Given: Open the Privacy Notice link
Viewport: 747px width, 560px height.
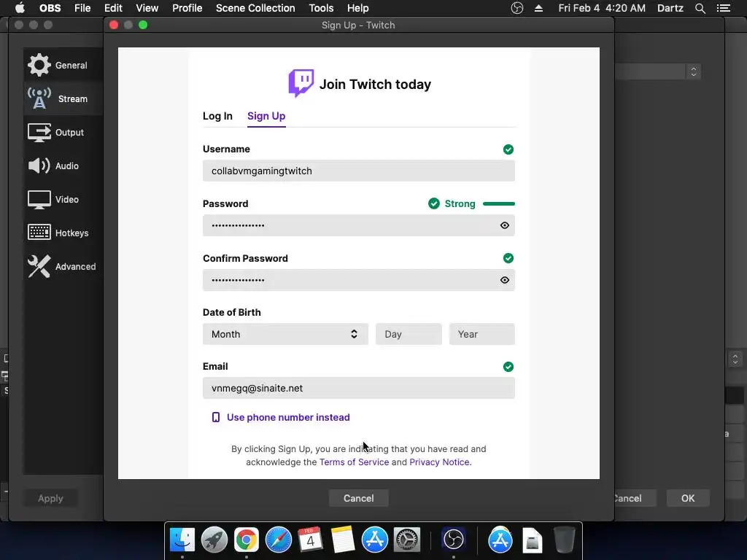Looking at the screenshot, I should [440, 462].
